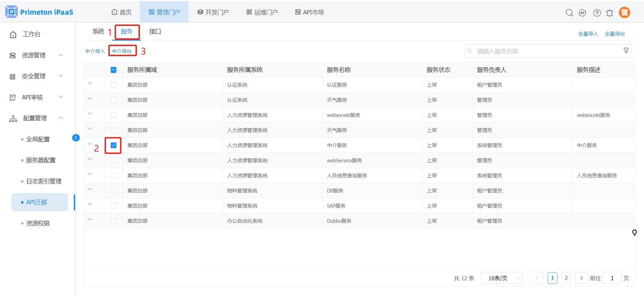The height and width of the screenshot is (296, 644).
Task: Open the notification bell
Action: pos(609,13)
